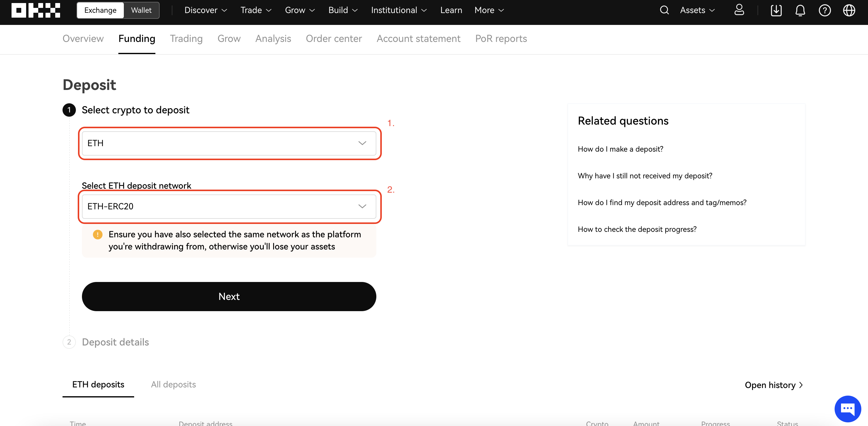Open the user profile icon
The height and width of the screenshot is (426, 868).
pos(739,10)
